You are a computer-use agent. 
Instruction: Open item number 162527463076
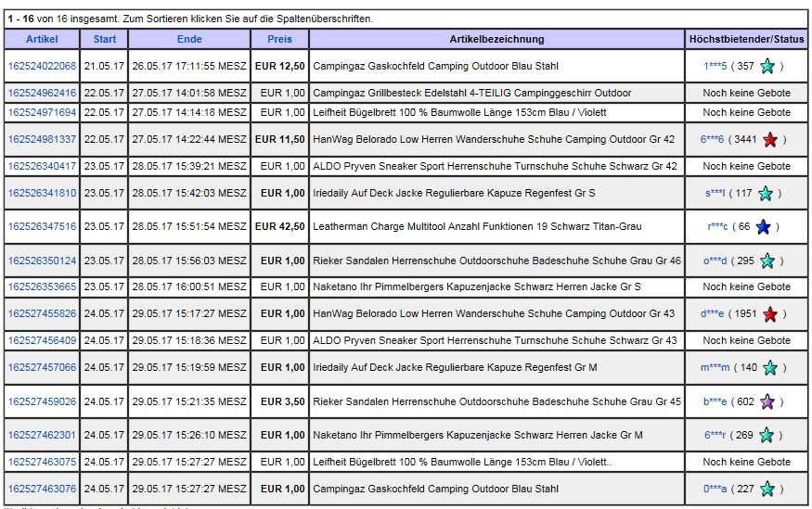[42, 489]
